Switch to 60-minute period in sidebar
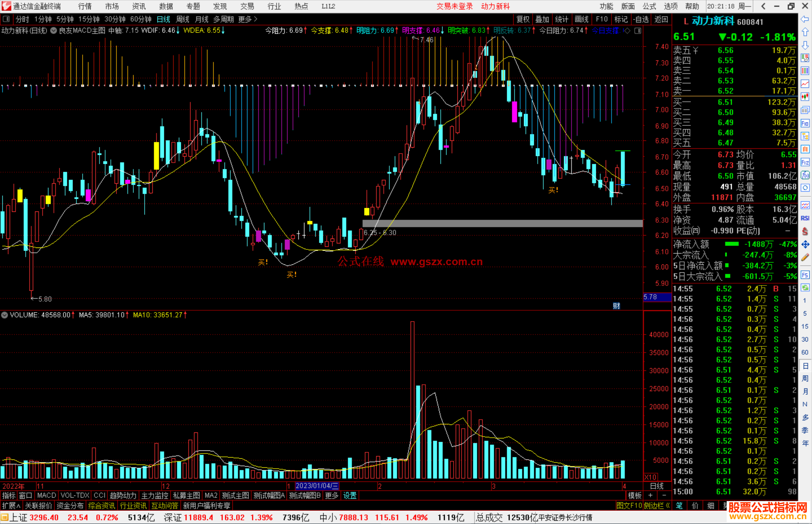Screen dimensions: 812x524 point(804,352)
